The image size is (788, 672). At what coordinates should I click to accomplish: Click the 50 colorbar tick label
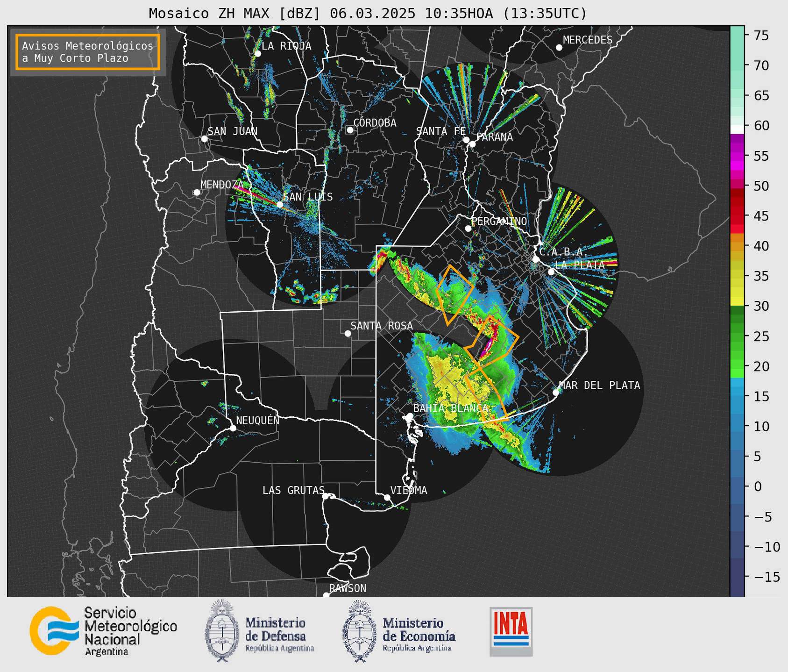[x=760, y=186]
